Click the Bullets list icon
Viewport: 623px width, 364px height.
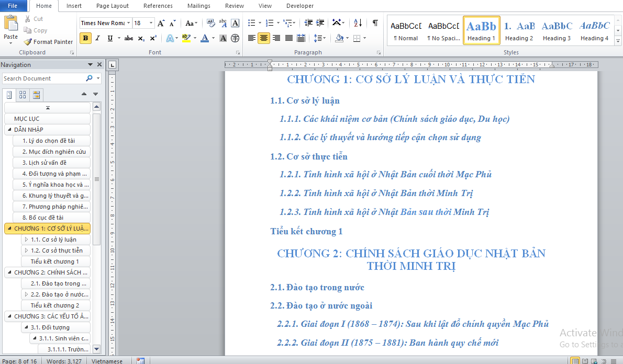[251, 23]
